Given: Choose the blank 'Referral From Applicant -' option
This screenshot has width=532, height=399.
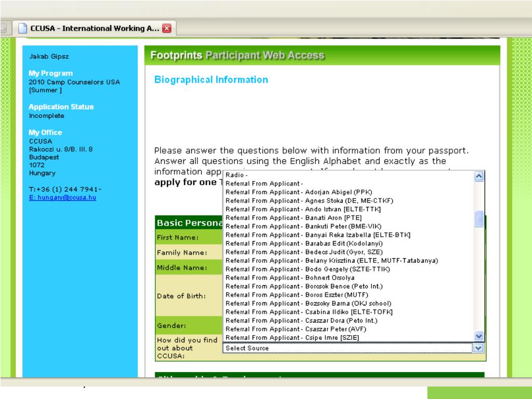Looking at the screenshot, I should click(349, 183).
